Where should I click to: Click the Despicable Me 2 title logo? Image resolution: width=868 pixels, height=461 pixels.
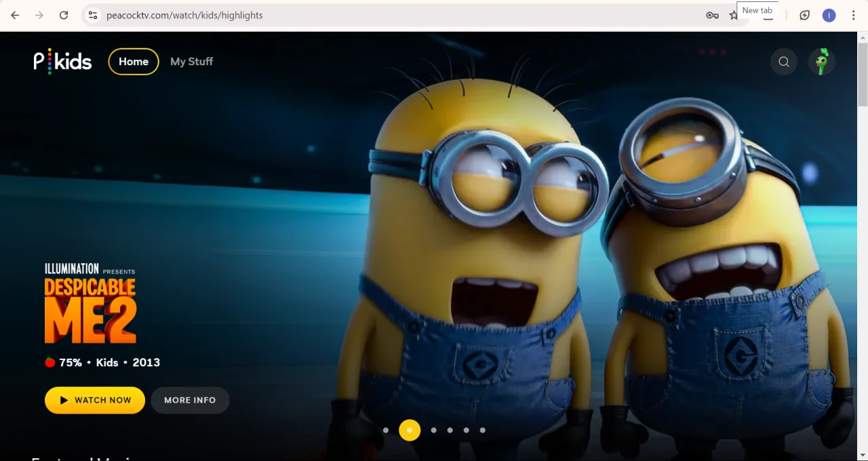tap(90, 303)
